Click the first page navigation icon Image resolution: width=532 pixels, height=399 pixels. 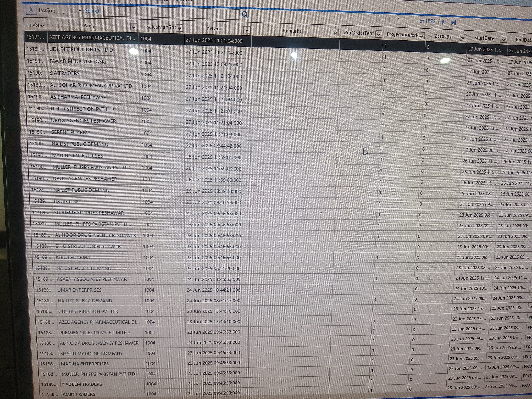tap(378, 19)
